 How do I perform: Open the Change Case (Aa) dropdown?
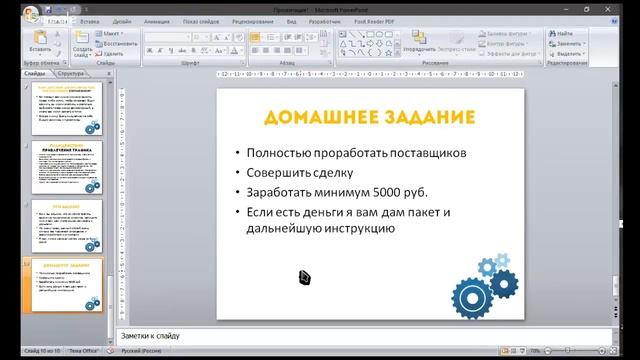tap(220, 51)
